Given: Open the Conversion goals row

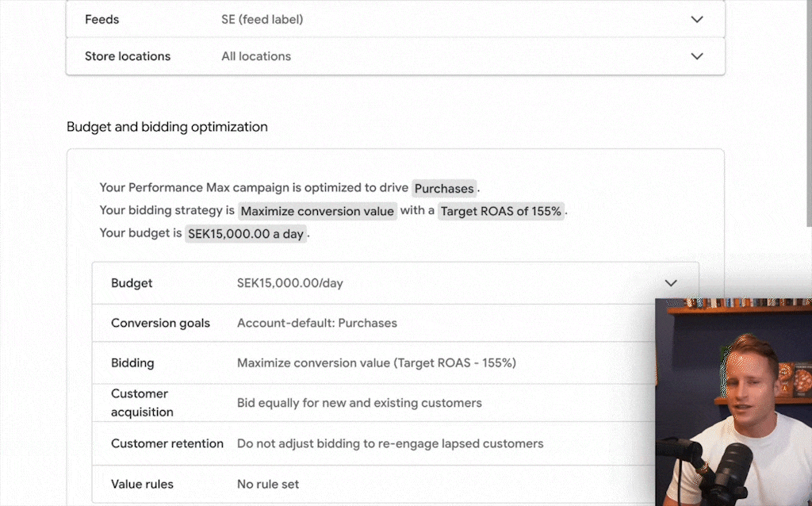Looking at the screenshot, I should point(317,323).
